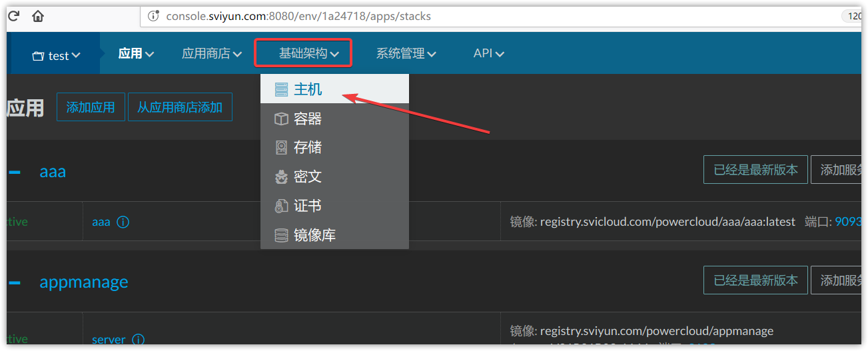Click info icon next to server service
The width and height of the screenshot is (868, 351).
point(138,340)
